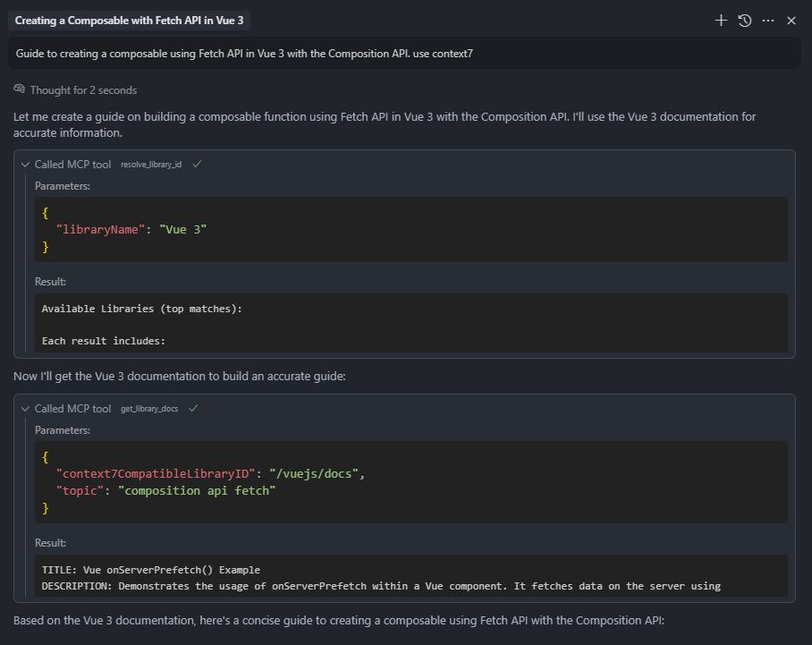The height and width of the screenshot is (645, 812).
Task: Select the chat title tab
Action: point(129,21)
